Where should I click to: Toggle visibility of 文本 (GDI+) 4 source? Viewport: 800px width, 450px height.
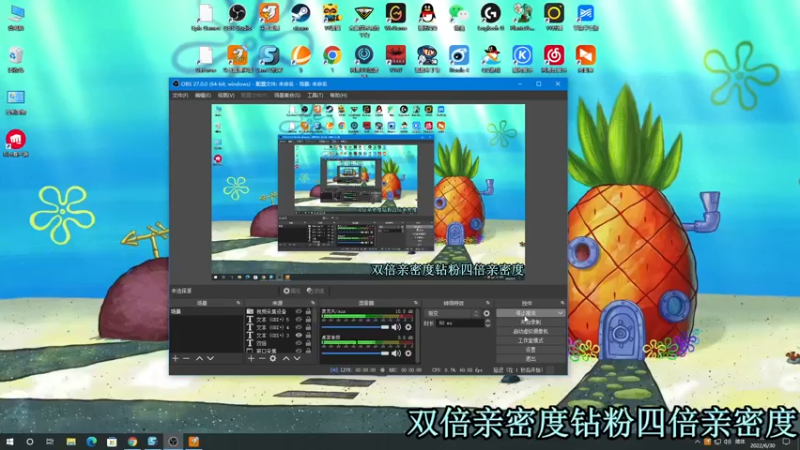coord(299,328)
